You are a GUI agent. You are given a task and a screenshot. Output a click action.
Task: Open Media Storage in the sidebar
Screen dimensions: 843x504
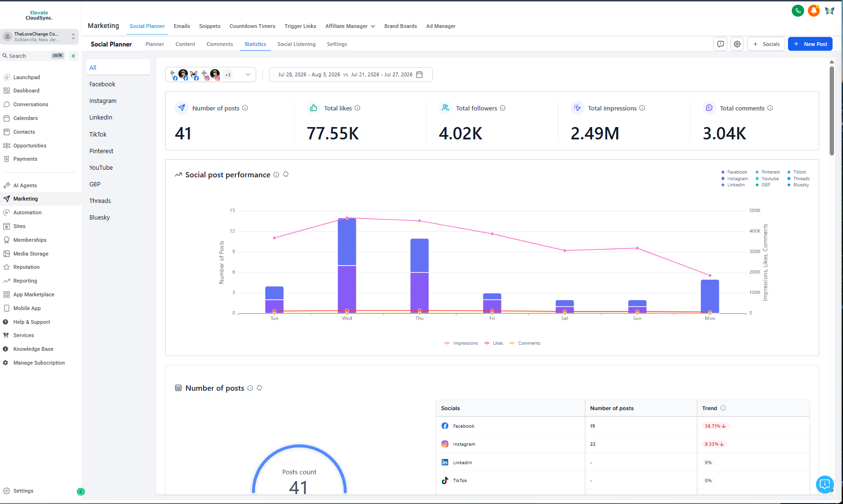click(x=30, y=254)
